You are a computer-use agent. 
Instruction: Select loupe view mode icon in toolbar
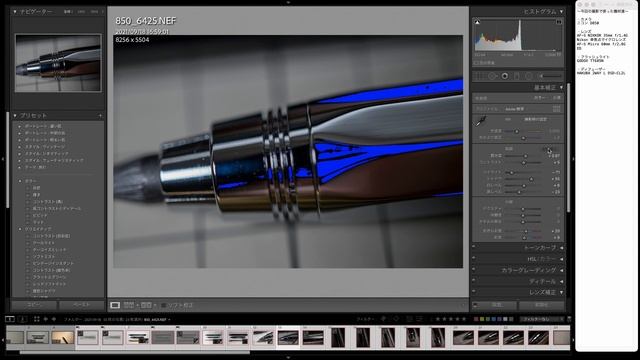115,305
